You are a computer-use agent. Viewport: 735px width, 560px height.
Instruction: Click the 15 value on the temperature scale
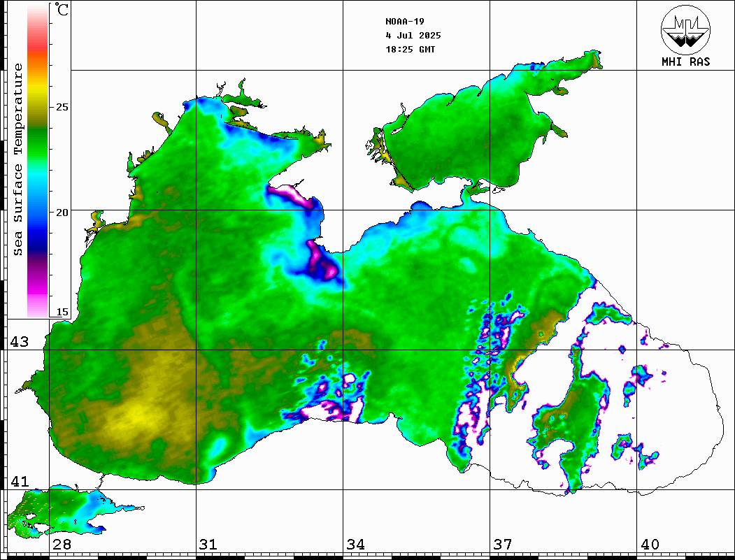62,312
